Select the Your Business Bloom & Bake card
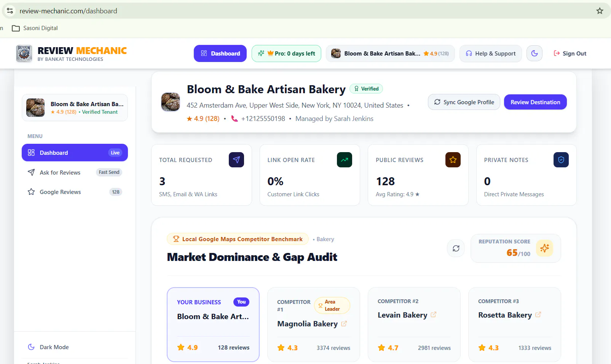The height and width of the screenshot is (364, 611). point(213,324)
